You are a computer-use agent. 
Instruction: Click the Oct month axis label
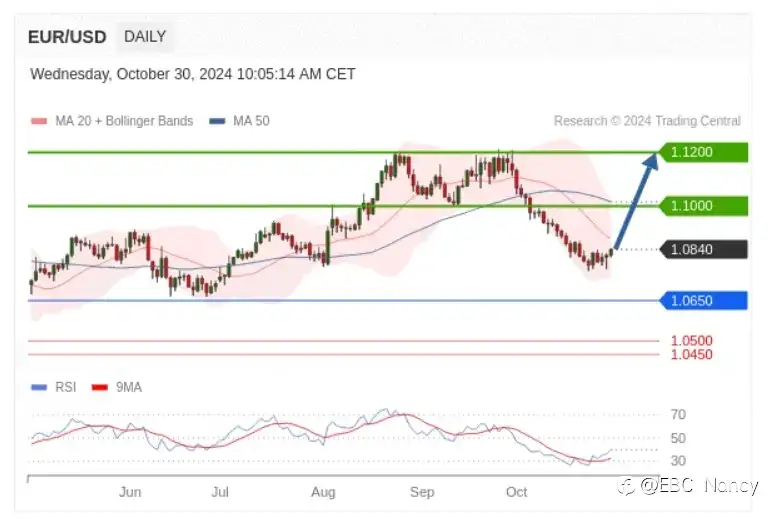coord(517,492)
